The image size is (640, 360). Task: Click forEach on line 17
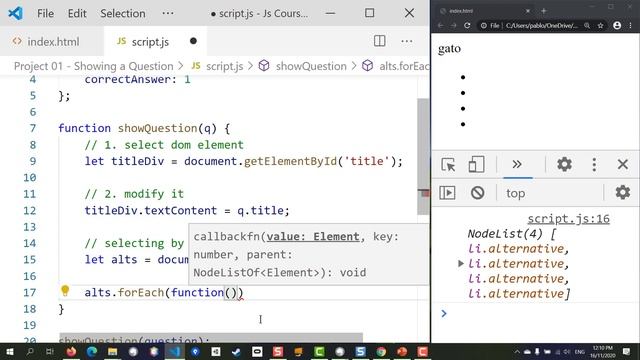(x=141, y=293)
